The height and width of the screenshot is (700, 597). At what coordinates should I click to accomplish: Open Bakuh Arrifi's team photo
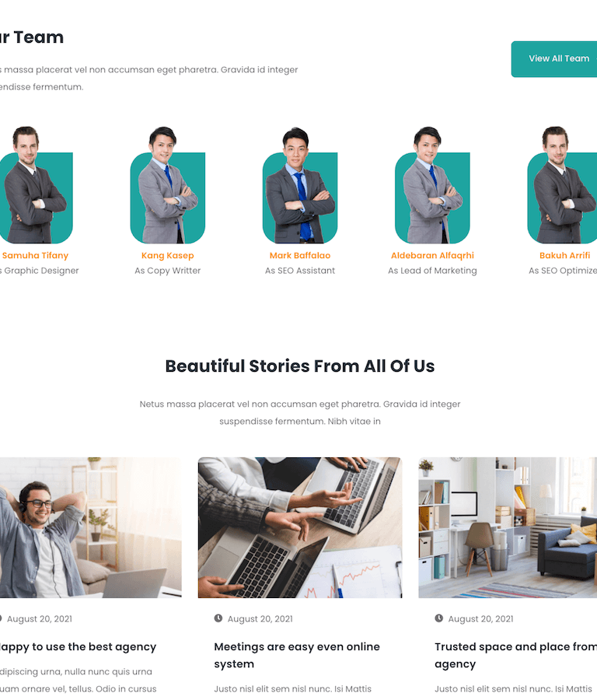pyautogui.click(x=562, y=185)
